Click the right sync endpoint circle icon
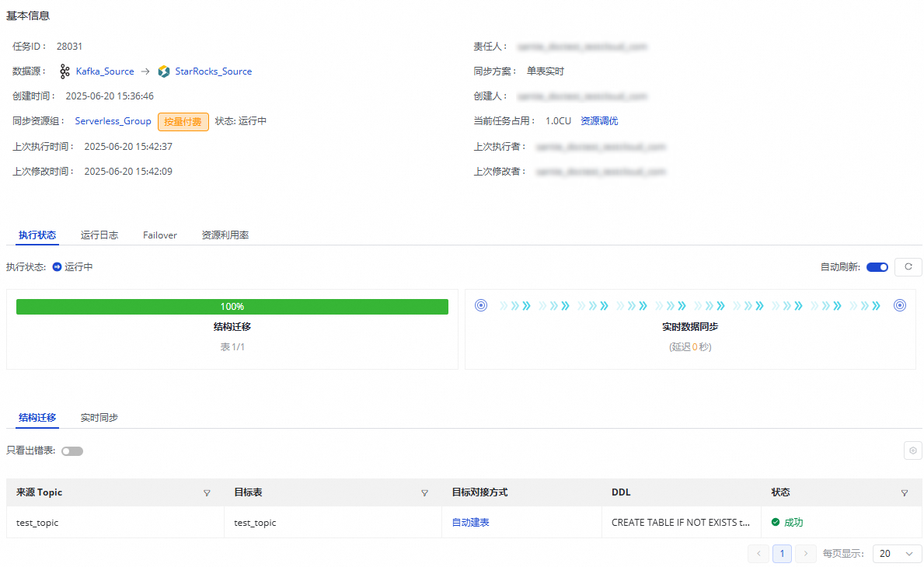 (900, 305)
